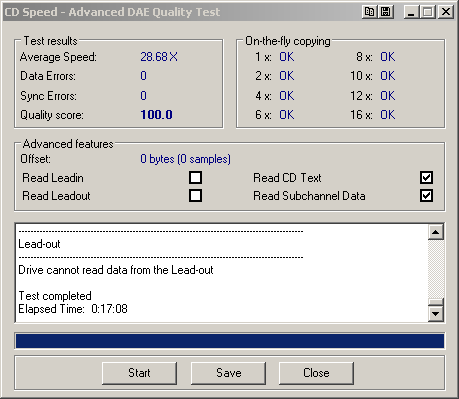The width and height of the screenshot is (459, 399).
Task: Minimize the CD Speed window
Action: tap(411, 12)
